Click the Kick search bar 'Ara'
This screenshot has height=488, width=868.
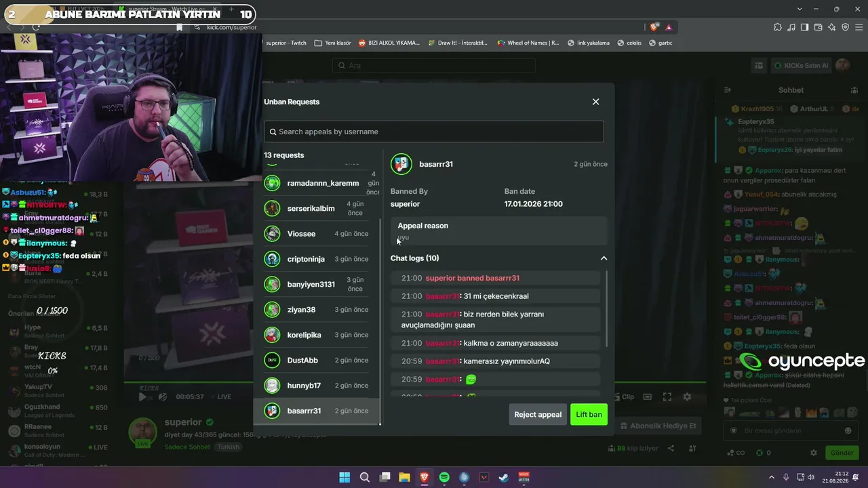point(434,66)
